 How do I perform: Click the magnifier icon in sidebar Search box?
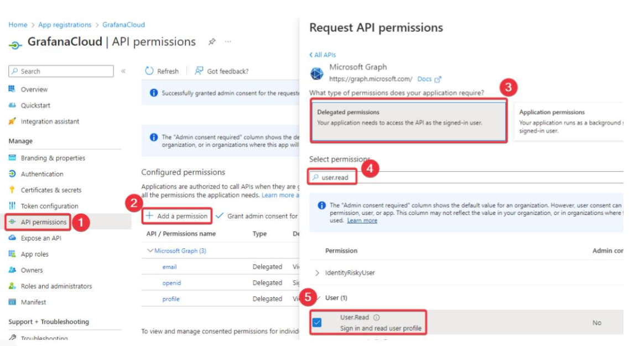pos(15,71)
